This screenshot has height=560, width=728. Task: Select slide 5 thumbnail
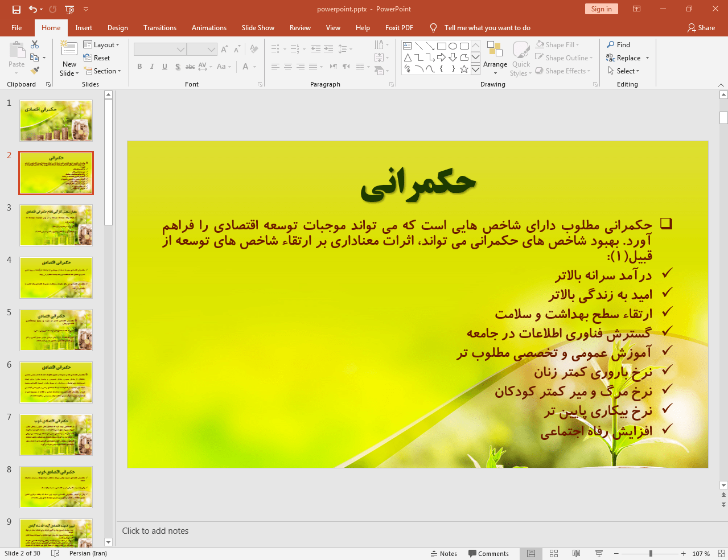point(56,330)
